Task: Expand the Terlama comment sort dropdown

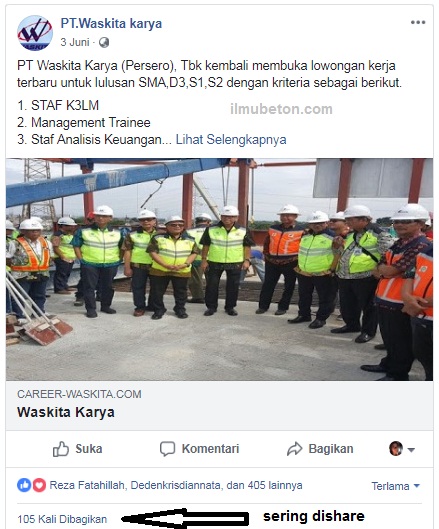Action: pos(395,486)
